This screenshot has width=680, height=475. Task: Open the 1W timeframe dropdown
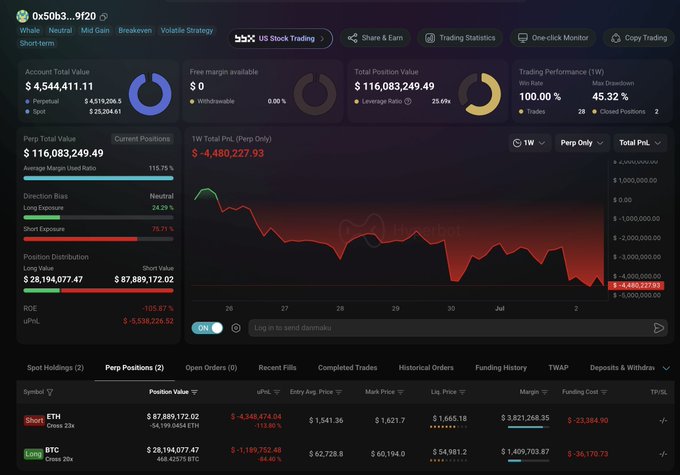[529, 143]
